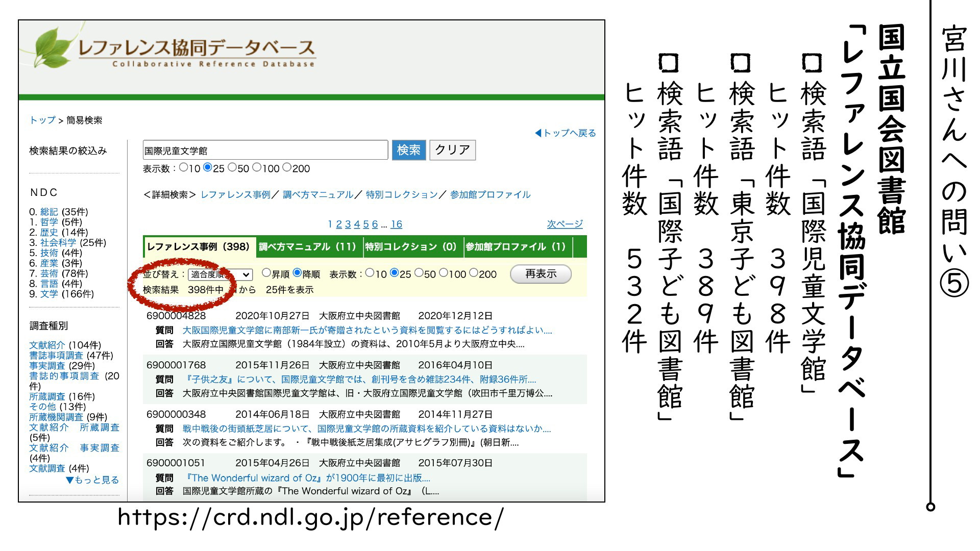Select 昇順 ascending radio button

tap(266, 273)
